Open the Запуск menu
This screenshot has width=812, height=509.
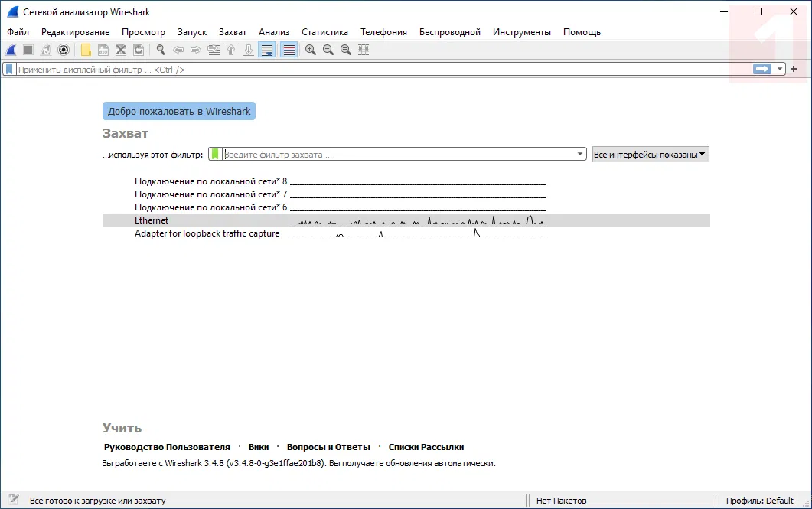click(x=192, y=32)
